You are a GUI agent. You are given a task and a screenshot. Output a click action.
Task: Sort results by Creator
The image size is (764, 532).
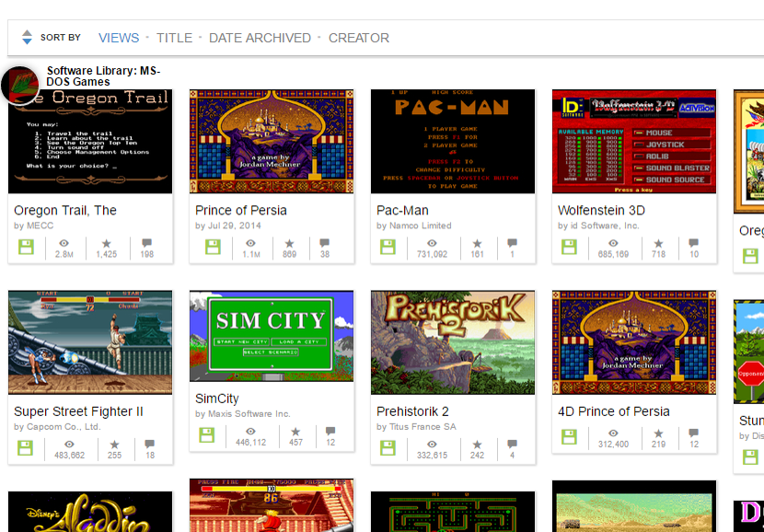click(x=359, y=38)
